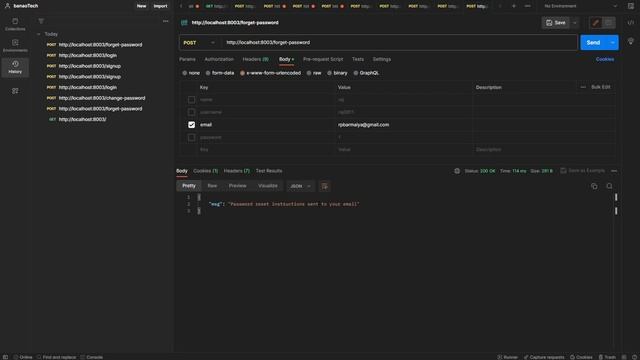Toggle the sidebar from the status bar icon
640x360 pixels.
pyautogui.click(x=5, y=357)
